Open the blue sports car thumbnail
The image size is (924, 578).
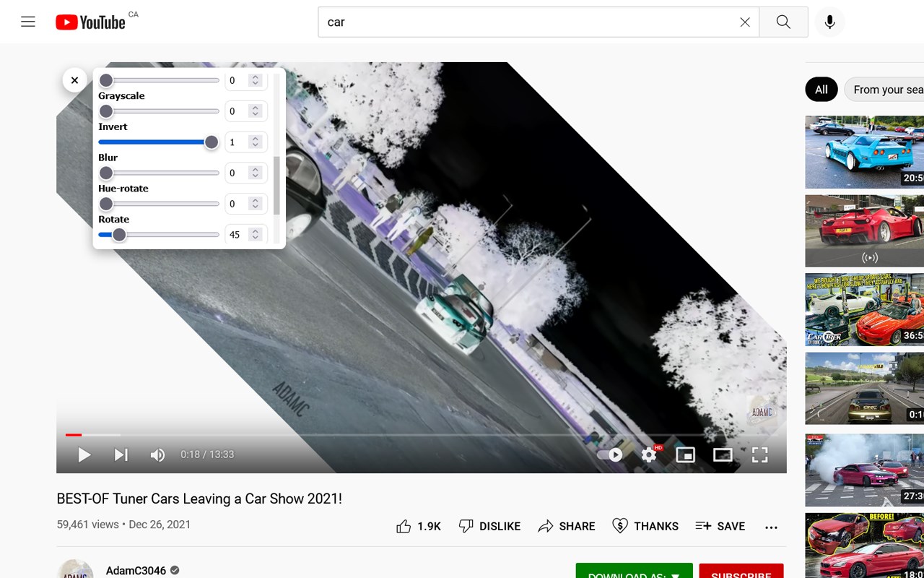point(865,152)
